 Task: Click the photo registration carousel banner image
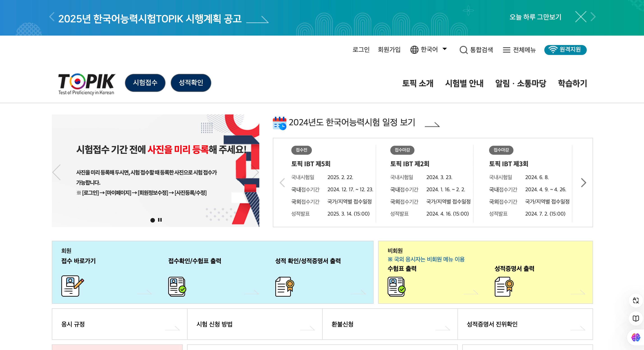point(156,171)
